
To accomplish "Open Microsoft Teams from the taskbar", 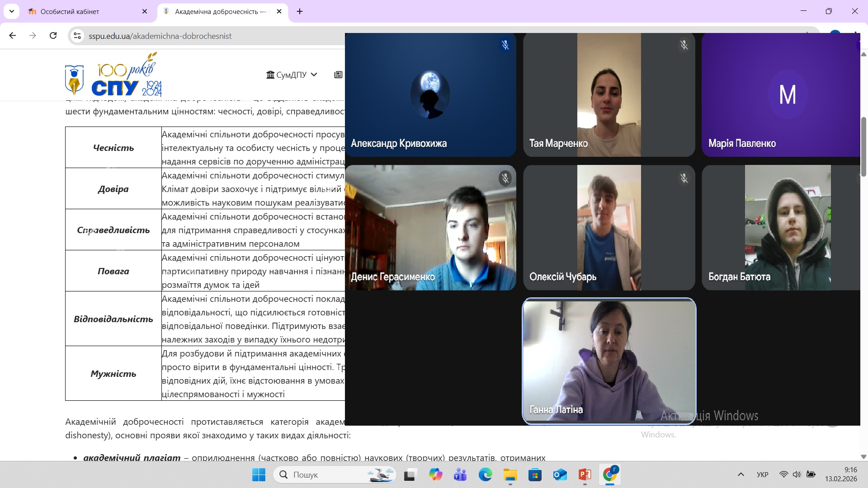I will click(460, 474).
